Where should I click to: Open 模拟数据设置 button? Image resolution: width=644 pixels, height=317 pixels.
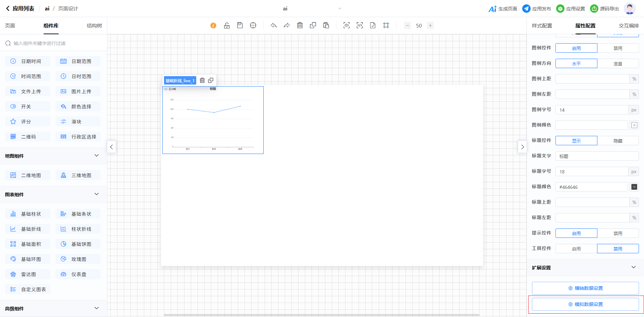click(585, 304)
